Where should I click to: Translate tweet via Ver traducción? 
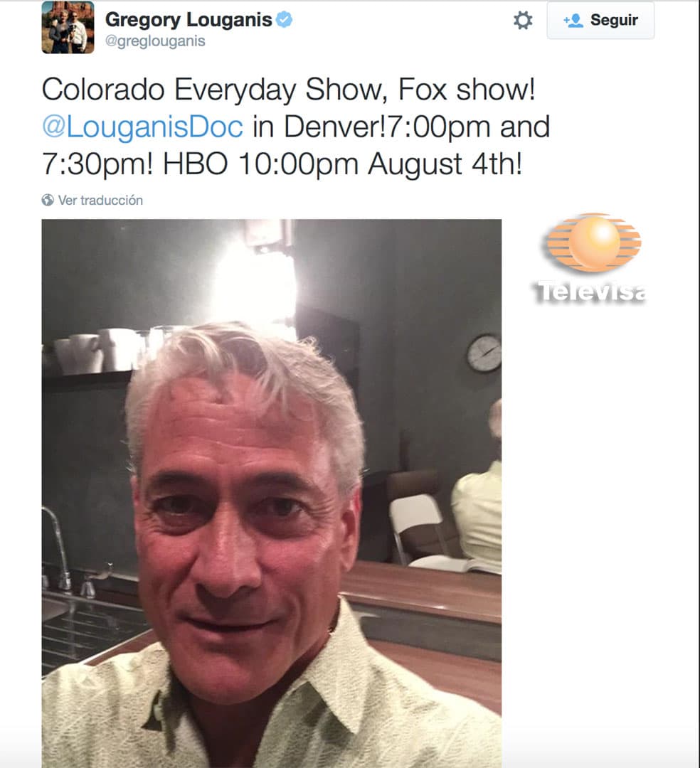tap(100, 200)
